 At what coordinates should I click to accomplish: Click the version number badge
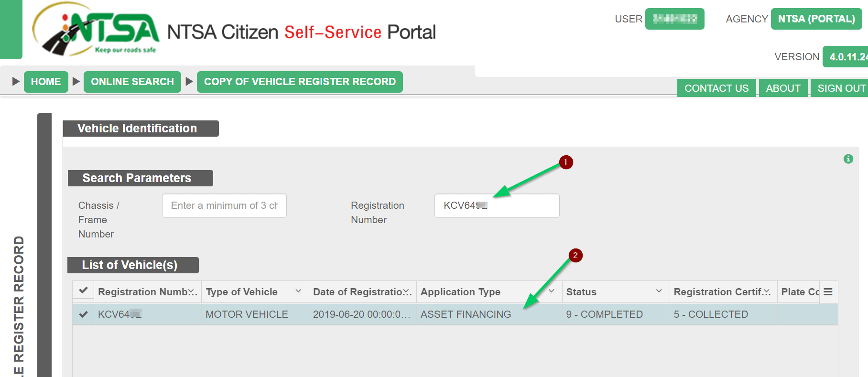click(x=846, y=57)
